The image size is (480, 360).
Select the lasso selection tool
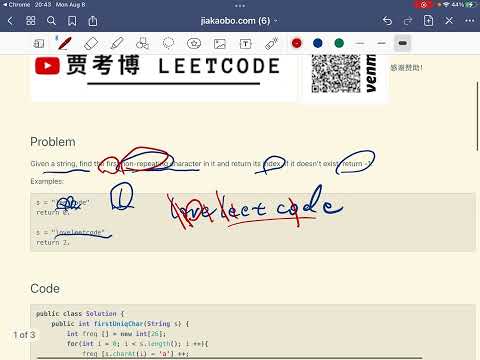point(168,43)
